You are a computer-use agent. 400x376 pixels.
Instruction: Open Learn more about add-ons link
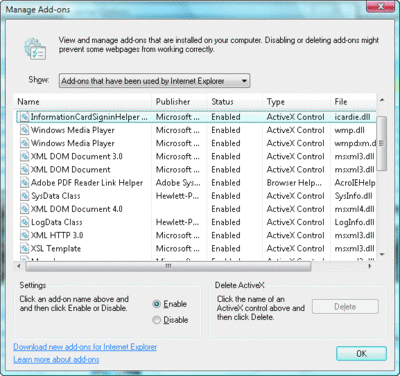coord(56,360)
